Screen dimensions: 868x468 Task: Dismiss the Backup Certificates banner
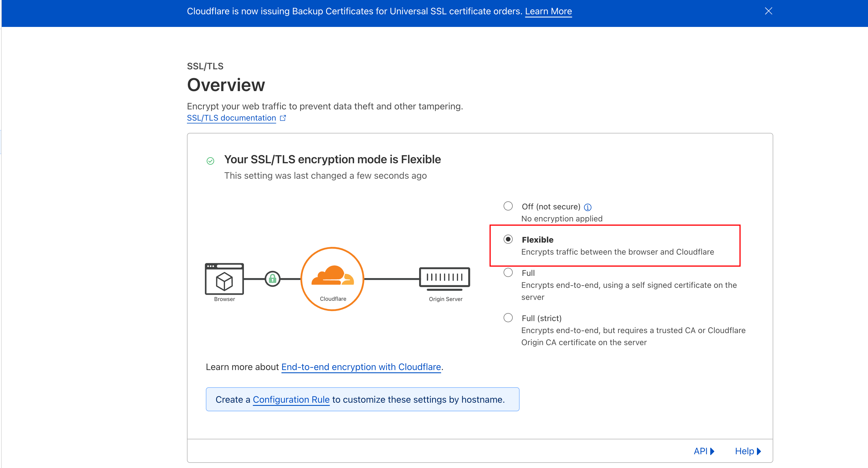(768, 11)
